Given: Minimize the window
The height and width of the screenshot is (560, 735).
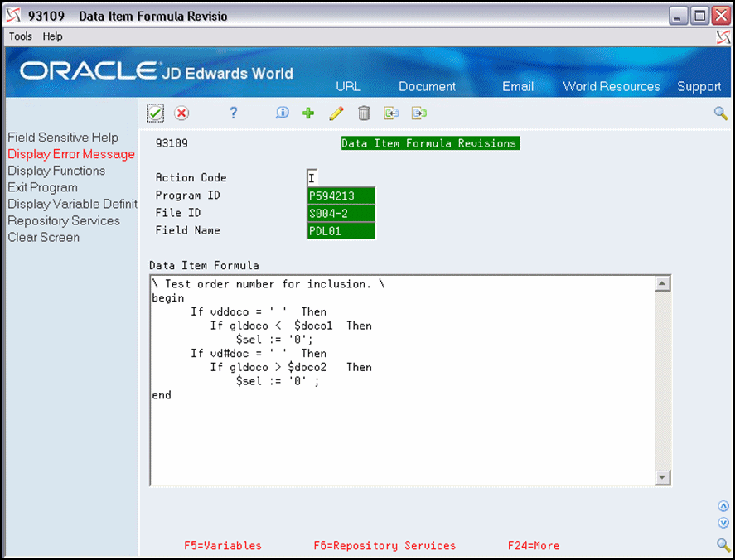Looking at the screenshot, I should (x=677, y=17).
